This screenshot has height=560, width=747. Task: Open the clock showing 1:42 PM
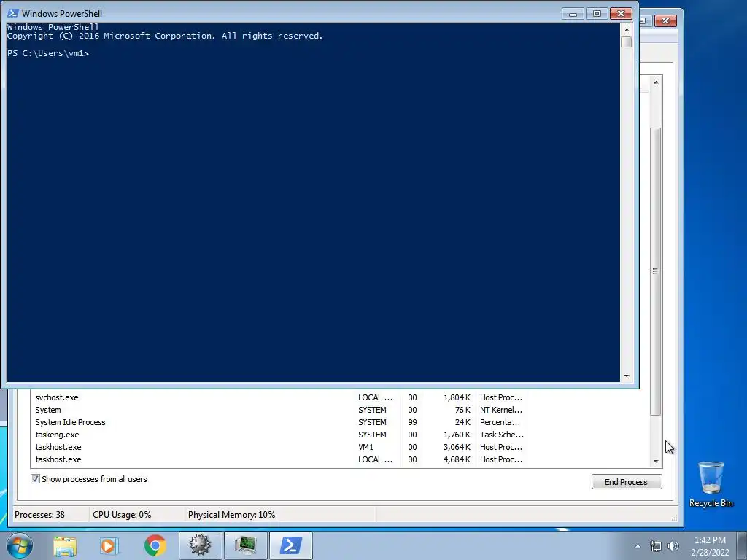point(710,546)
